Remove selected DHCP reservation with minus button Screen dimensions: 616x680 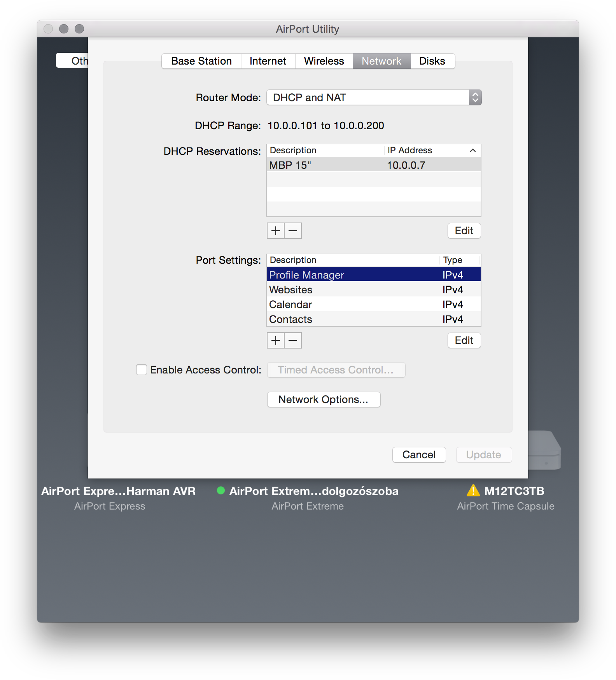coord(293,231)
